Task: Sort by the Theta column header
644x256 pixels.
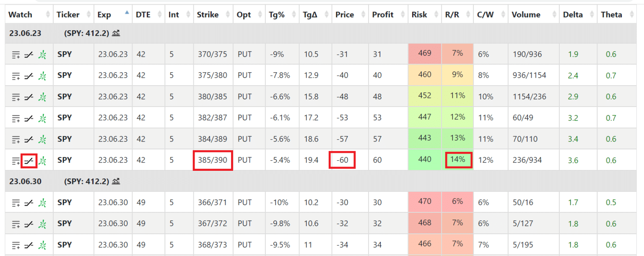Action: (x=611, y=15)
